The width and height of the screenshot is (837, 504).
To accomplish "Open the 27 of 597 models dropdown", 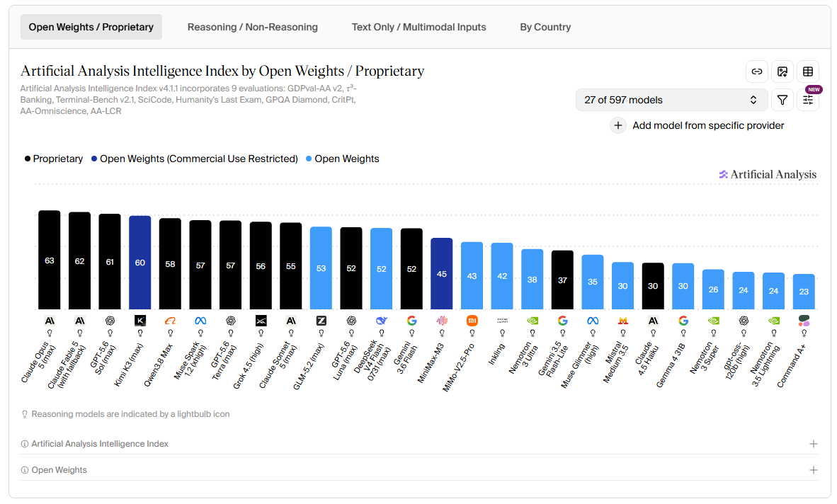I will coord(671,100).
